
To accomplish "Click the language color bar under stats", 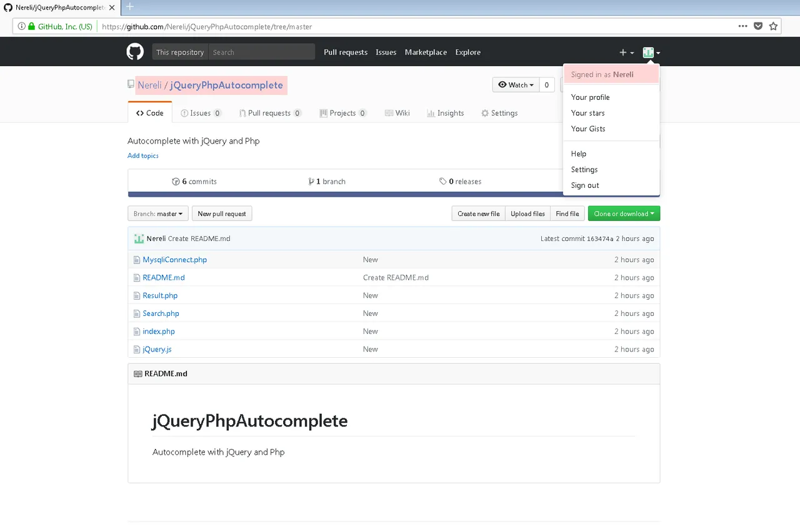I will (394, 195).
